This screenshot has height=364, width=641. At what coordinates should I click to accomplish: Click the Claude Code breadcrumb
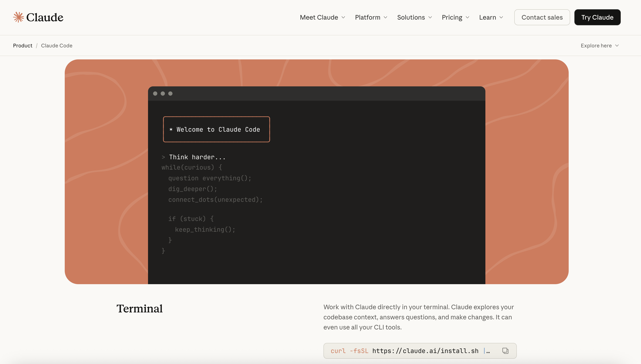click(x=57, y=45)
